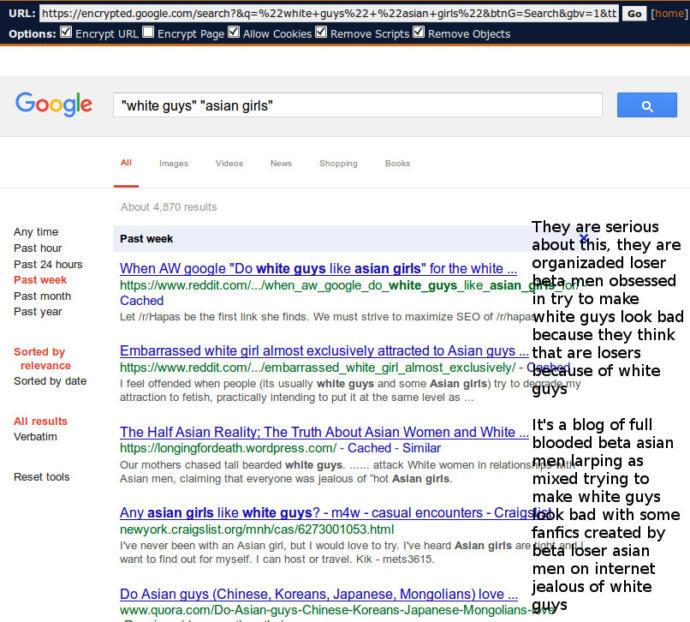
Task: Switch to the Books tab
Action: tap(397, 163)
